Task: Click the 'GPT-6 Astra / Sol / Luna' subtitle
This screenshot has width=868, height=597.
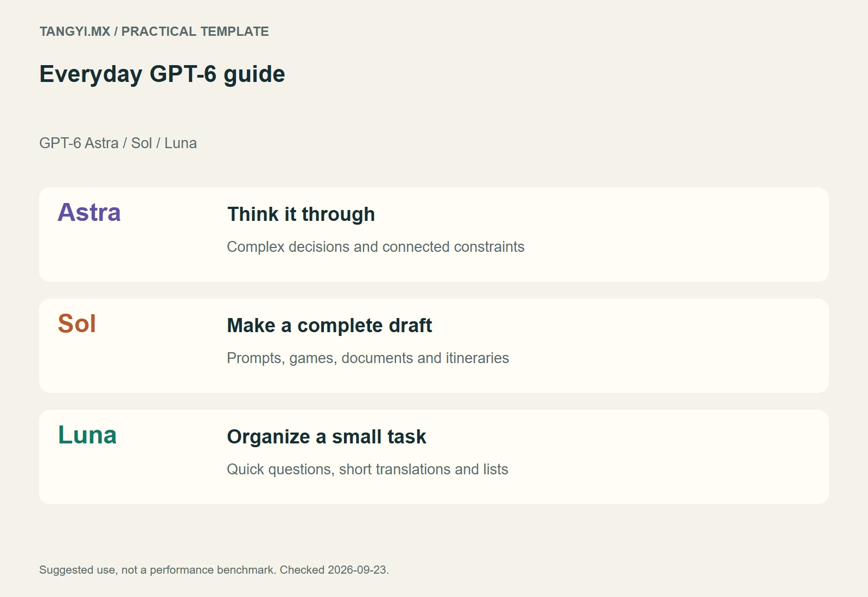Action: click(118, 143)
